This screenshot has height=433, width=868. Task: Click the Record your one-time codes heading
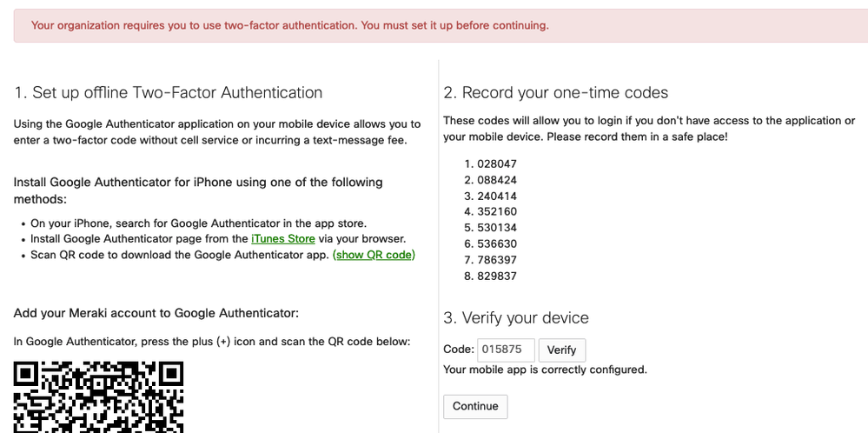556,93
